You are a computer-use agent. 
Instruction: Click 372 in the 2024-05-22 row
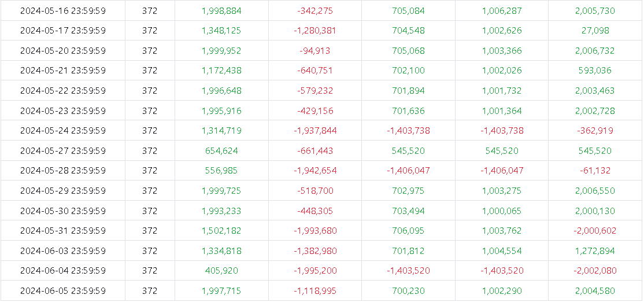[149, 91]
